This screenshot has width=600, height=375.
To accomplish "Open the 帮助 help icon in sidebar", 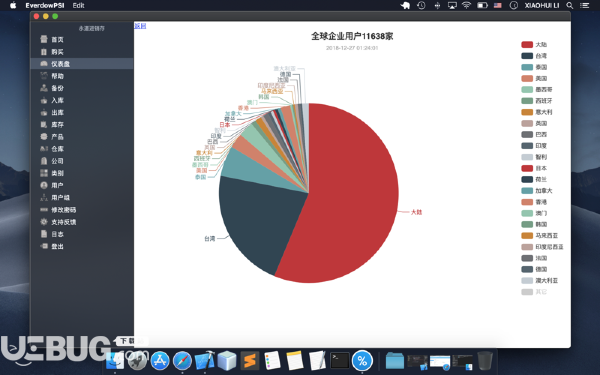I will pos(44,76).
